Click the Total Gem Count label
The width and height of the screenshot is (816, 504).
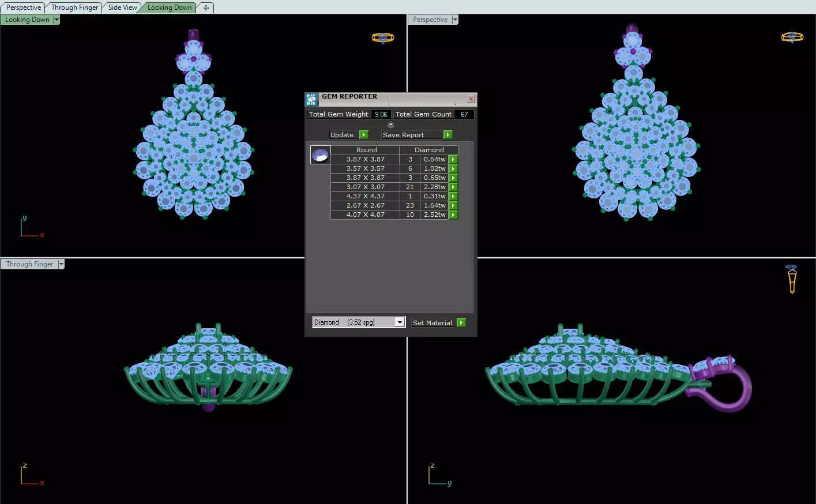click(x=424, y=114)
